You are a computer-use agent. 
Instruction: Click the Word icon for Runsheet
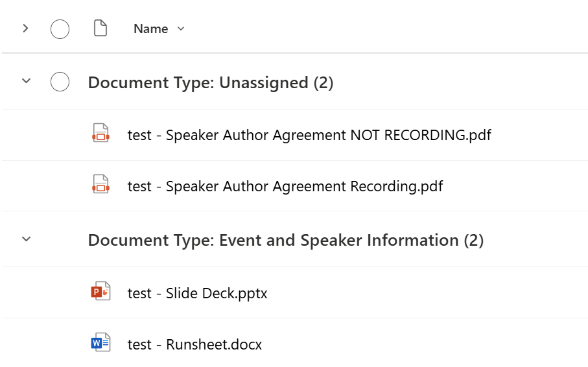[x=100, y=344]
